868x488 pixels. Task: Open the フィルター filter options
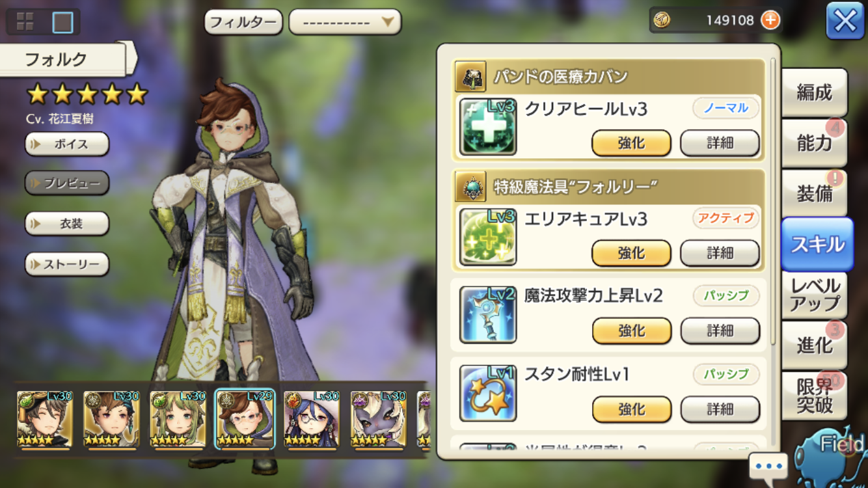point(243,22)
